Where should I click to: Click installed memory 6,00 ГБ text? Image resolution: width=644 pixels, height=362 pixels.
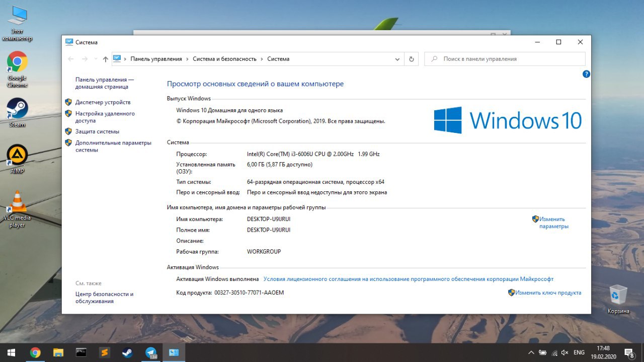[x=280, y=165]
